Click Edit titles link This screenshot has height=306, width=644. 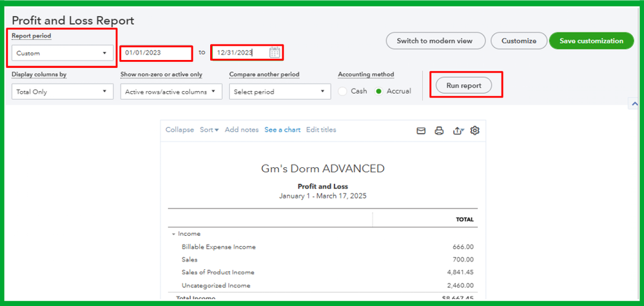pos(321,130)
